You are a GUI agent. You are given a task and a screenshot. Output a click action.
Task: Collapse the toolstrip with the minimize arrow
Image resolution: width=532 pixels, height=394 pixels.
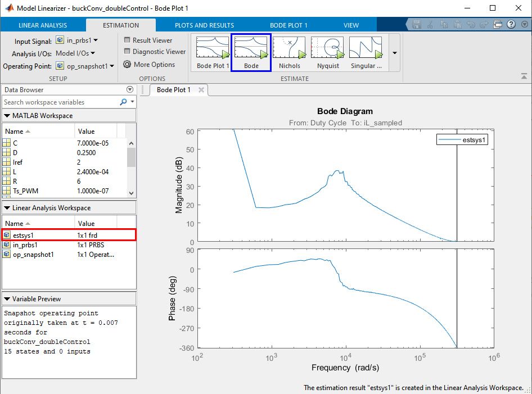[x=524, y=75]
